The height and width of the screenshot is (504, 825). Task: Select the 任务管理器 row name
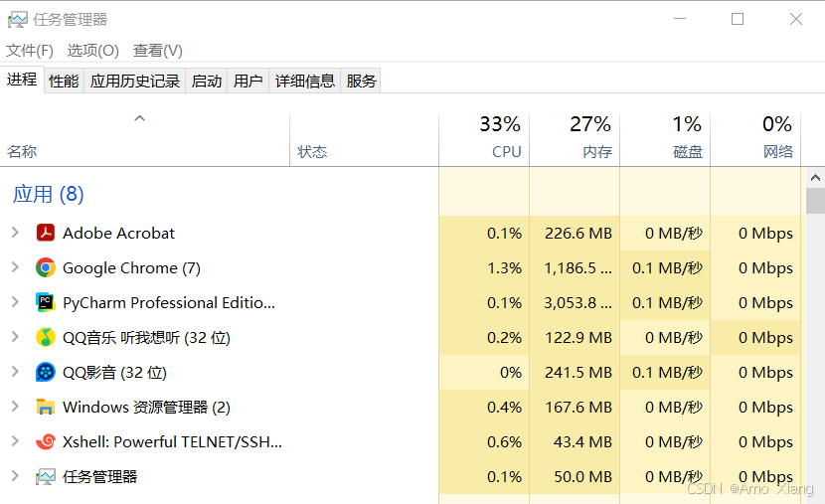(100, 476)
